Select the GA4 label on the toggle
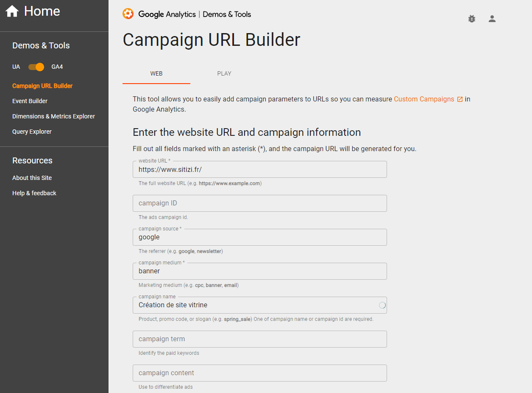The width and height of the screenshot is (532, 393). click(x=56, y=67)
